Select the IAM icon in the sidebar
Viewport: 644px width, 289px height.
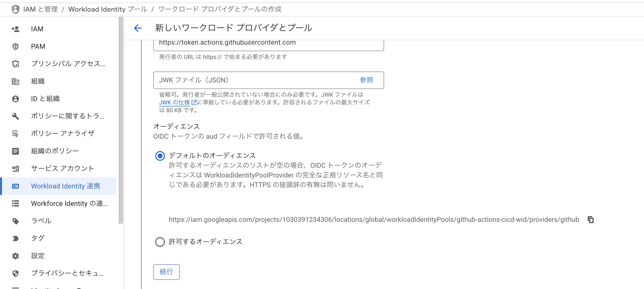tap(16, 29)
